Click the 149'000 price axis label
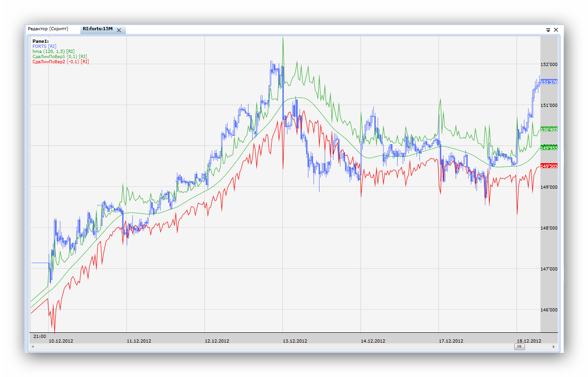The image size is (588, 377). pyautogui.click(x=549, y=187)
